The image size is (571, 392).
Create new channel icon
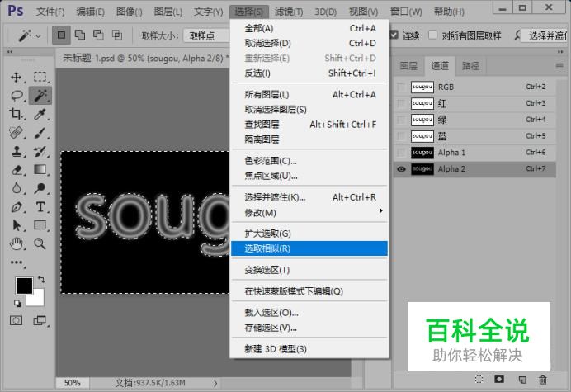(x=522, y=380)
